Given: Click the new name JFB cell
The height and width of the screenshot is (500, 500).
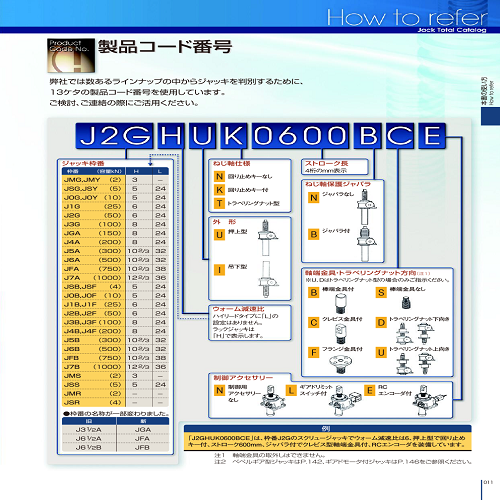Looking at the screenshot, I should click(143, 447).
